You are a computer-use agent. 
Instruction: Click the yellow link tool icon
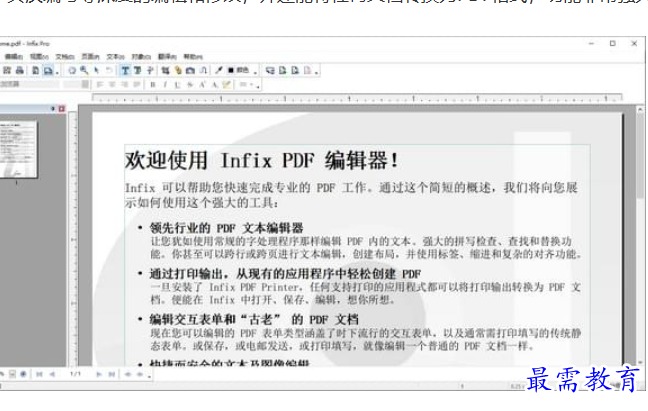[178, 70]
